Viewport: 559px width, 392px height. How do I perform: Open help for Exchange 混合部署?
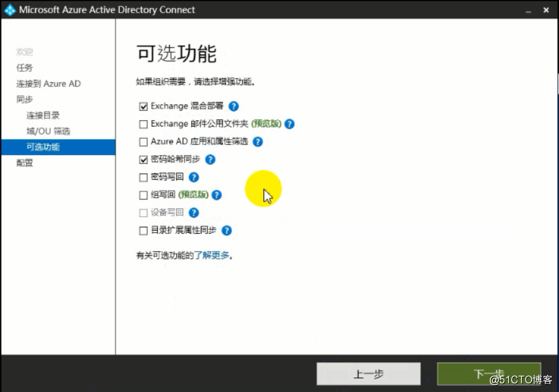[x=234, y=106]
